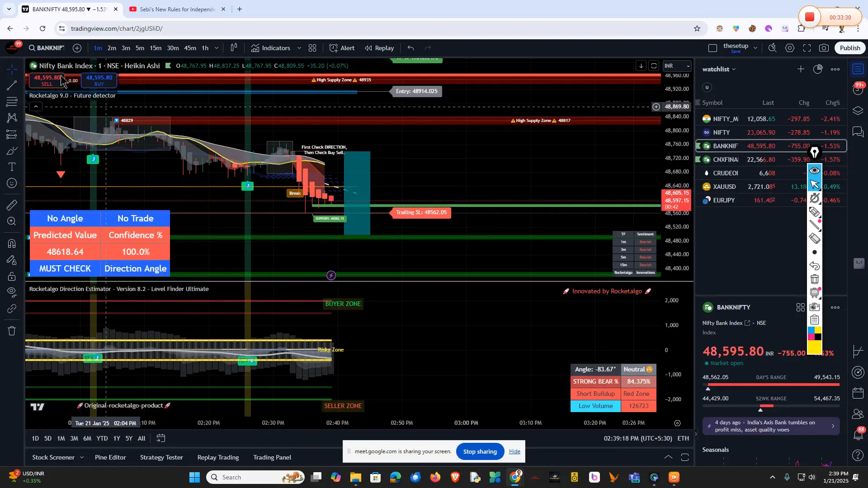The image size is (868, 488).
Task: Open the emoji and icons tool
Action: pyautogui.click(x=12, y=183)
